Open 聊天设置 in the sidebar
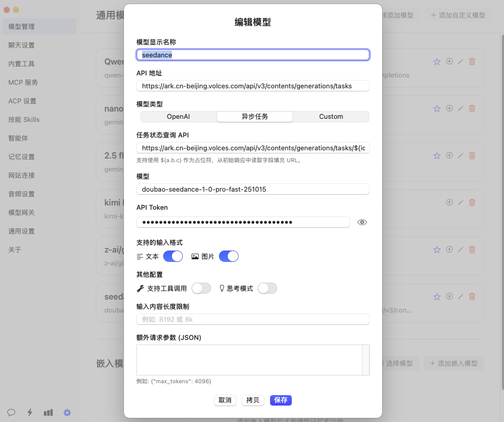504x422 pixels. pos(22,45)
